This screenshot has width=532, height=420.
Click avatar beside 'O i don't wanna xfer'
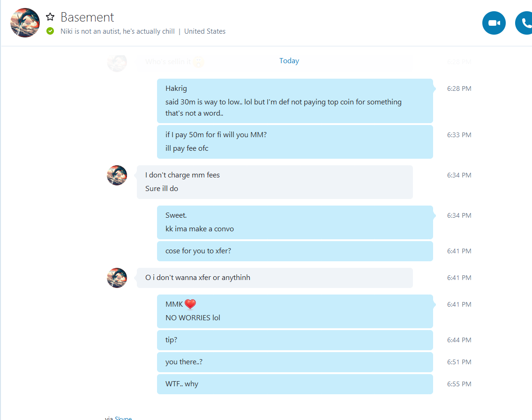(x=117, y=278)
